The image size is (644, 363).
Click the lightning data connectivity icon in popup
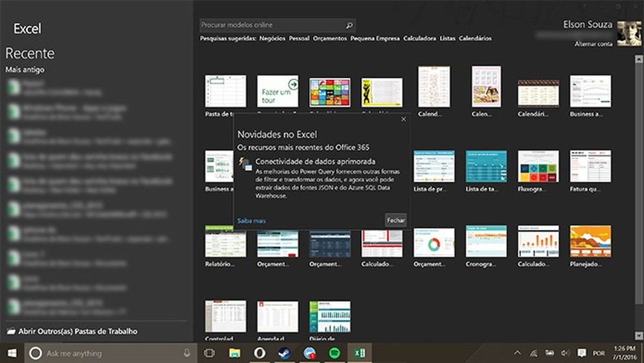click(245, 164)
